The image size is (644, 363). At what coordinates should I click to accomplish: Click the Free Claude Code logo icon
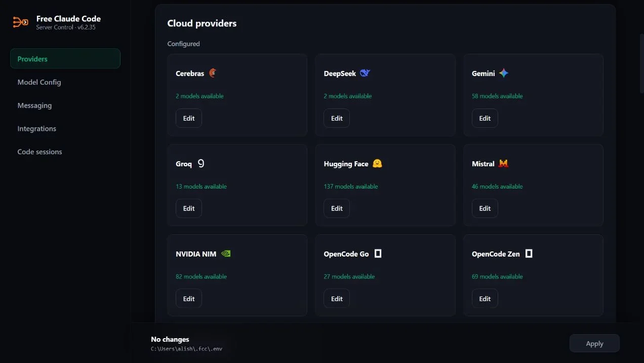click(x=20, y=22)
